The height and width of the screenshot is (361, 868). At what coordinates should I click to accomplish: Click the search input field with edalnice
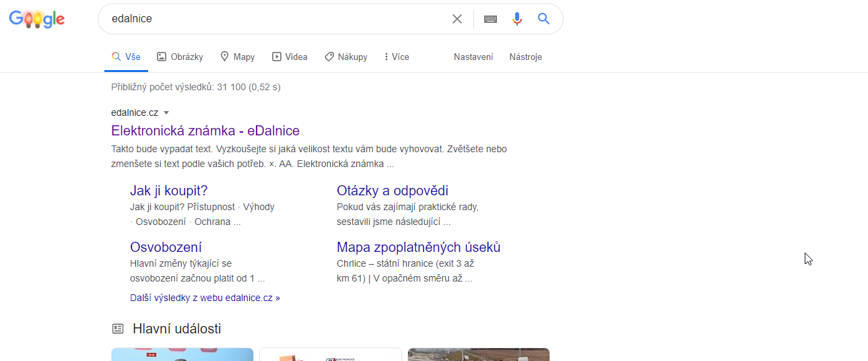click(269, 19)
